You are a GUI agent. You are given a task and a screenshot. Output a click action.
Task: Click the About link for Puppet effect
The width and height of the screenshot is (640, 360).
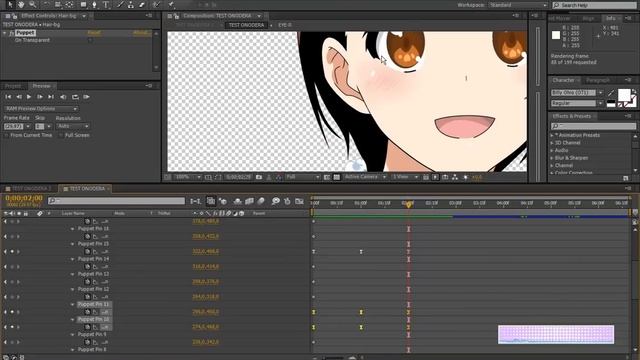(141, 33)
